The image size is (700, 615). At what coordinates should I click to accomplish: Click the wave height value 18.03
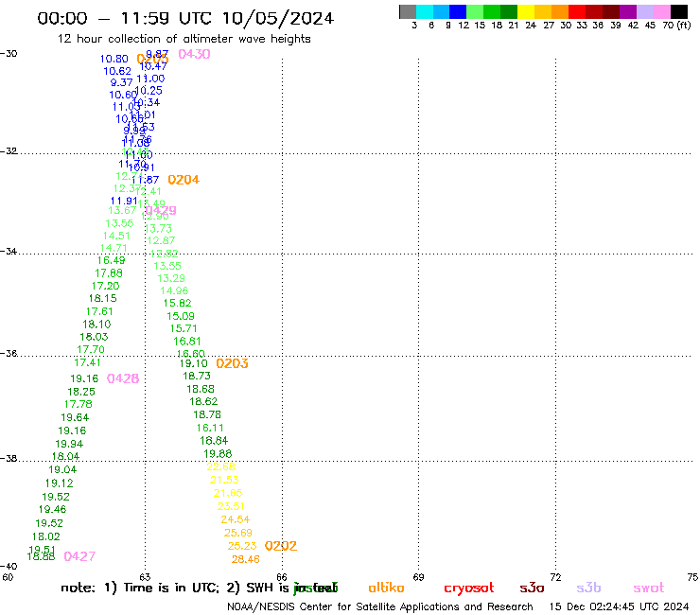point(95,337)
